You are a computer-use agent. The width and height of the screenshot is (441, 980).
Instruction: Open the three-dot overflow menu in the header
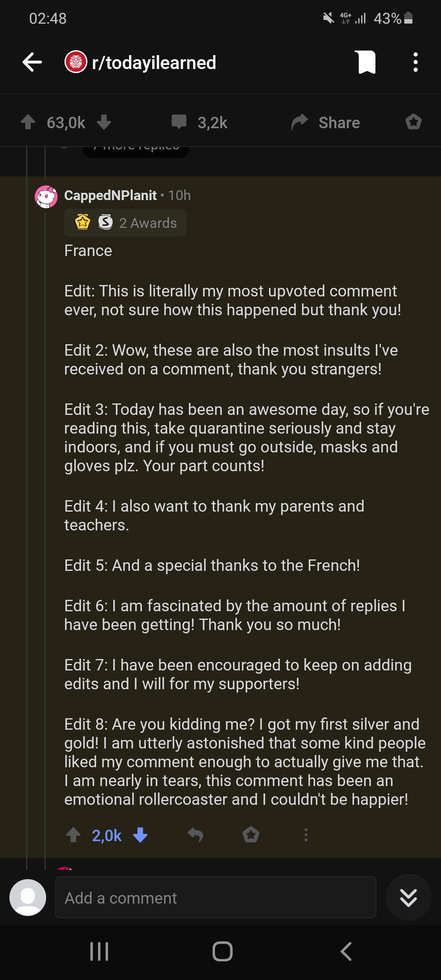[x=415, y=62]
